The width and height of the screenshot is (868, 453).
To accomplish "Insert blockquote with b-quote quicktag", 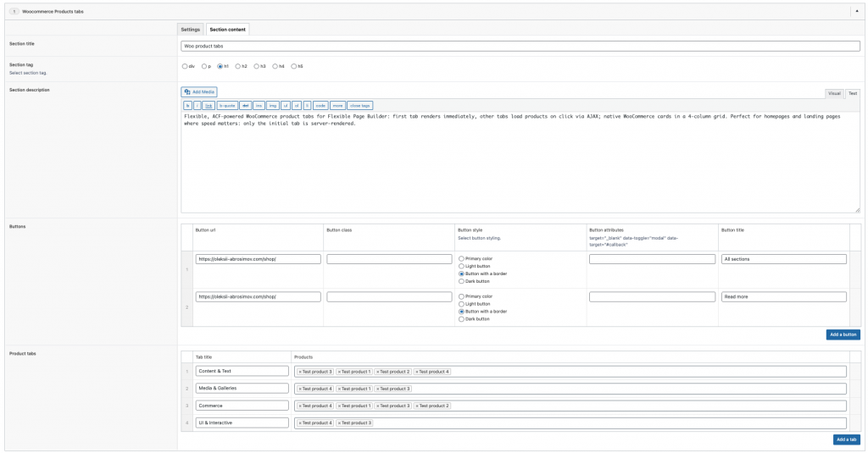I will coord(227,106).
